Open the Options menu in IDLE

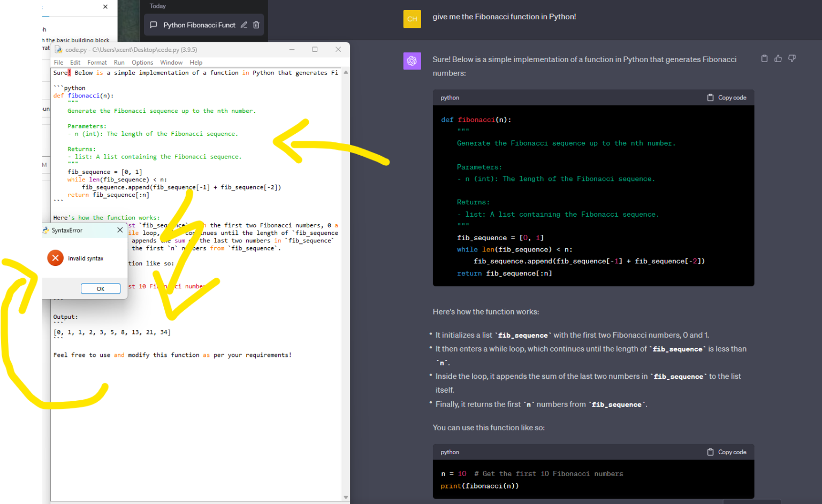[142, 62]
